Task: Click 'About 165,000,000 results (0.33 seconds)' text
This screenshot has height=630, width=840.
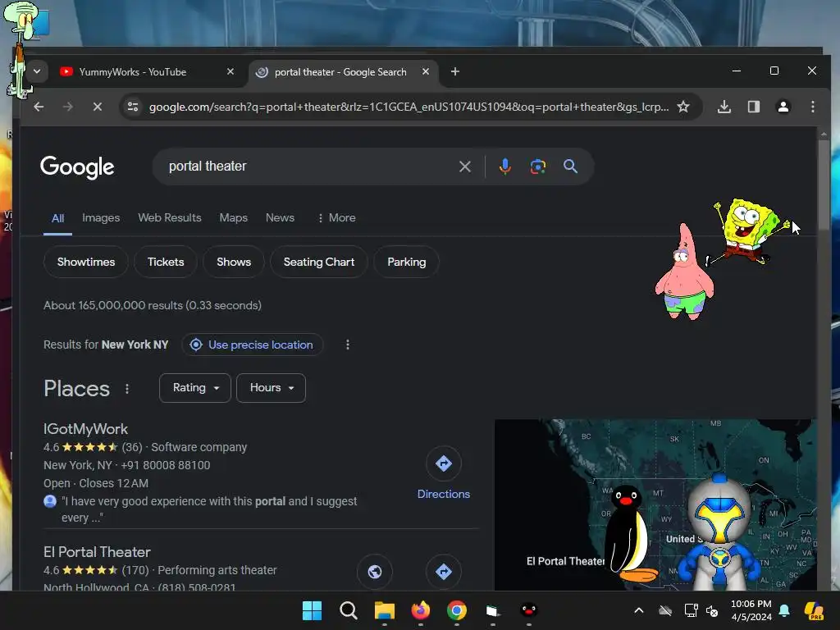Action: click(x=152, y=305)
